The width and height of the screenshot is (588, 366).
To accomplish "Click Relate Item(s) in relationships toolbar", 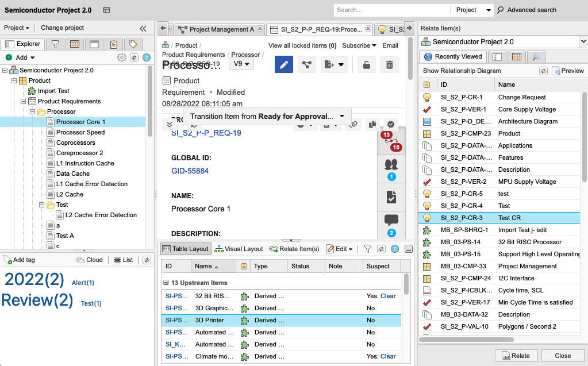I will pos(294,249).
